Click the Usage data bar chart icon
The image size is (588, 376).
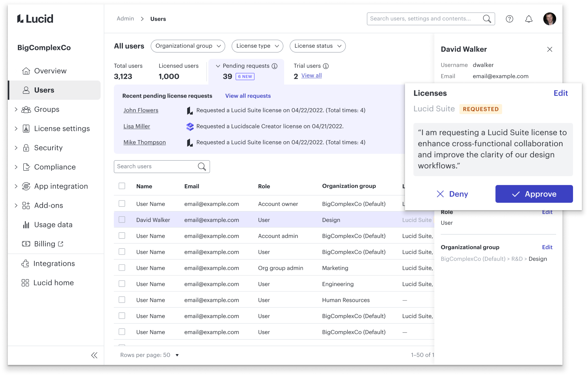[x=26, y=225]
